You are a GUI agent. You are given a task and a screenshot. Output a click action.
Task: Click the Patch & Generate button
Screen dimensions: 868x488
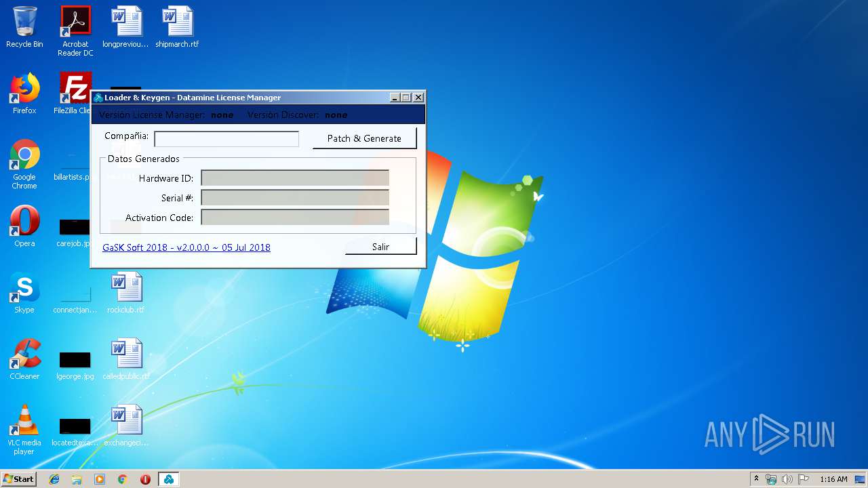tap(364, 138)
